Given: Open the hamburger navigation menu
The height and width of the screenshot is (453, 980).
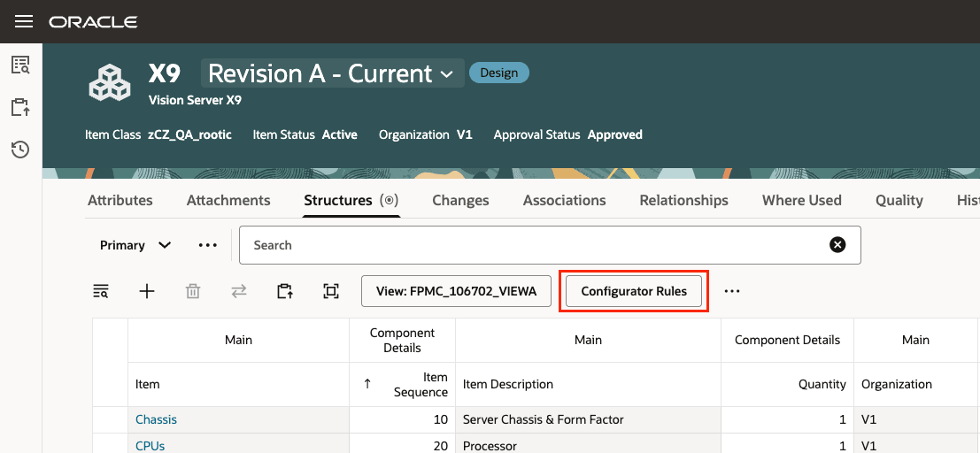Looking at the screenshot, I should point(24,22).
